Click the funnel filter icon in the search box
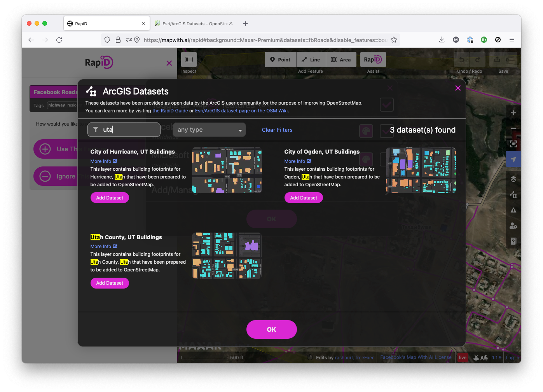Viewport: 543px width, 392px height. (x=96, y=129)
